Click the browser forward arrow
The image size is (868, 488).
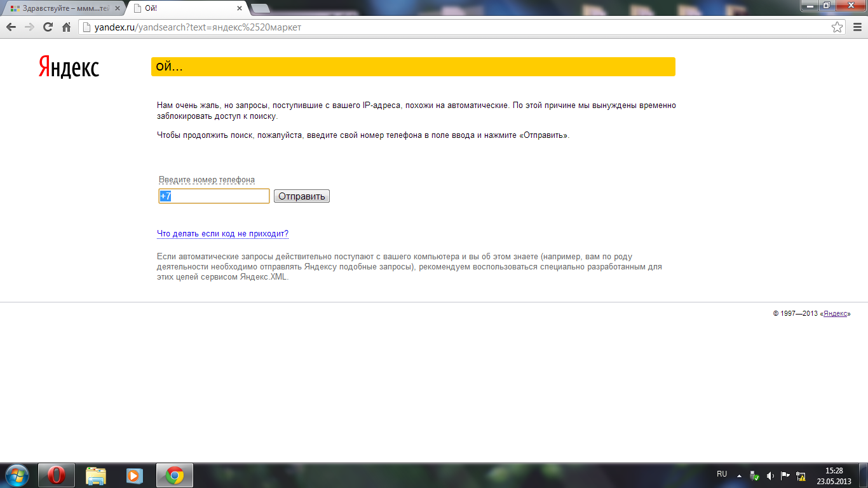[29, 27]
